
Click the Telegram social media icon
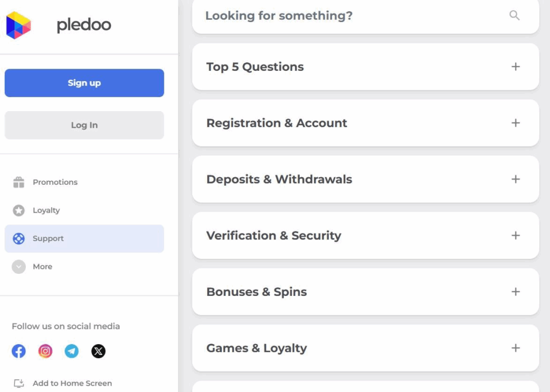tap(72, 351)
